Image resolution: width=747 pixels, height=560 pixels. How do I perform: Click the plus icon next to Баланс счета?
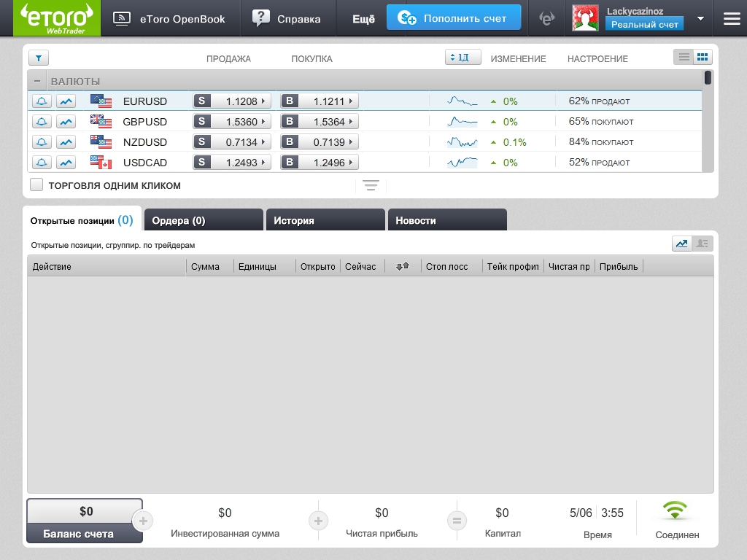tap(143, 521)
